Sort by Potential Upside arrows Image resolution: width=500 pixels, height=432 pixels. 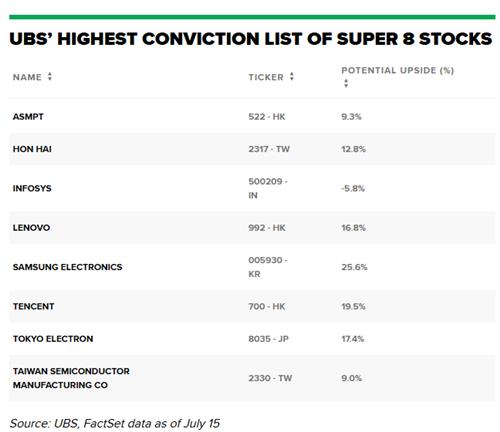(x=346, y=83)
